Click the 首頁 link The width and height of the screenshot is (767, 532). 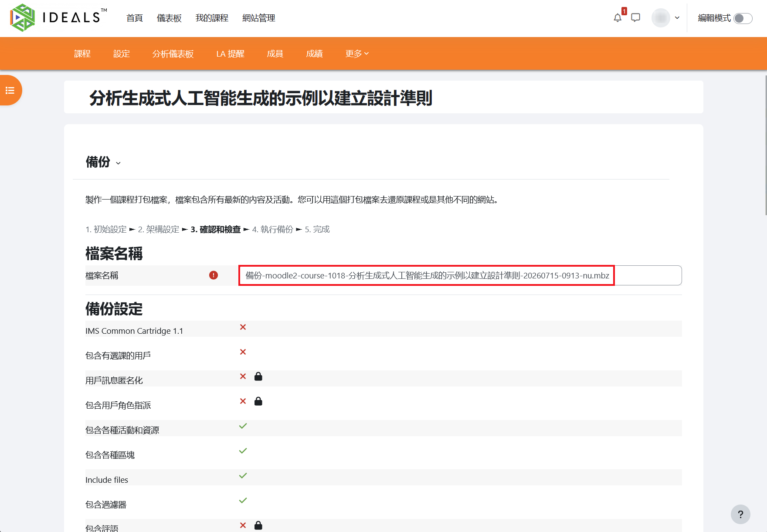(135, 18)
